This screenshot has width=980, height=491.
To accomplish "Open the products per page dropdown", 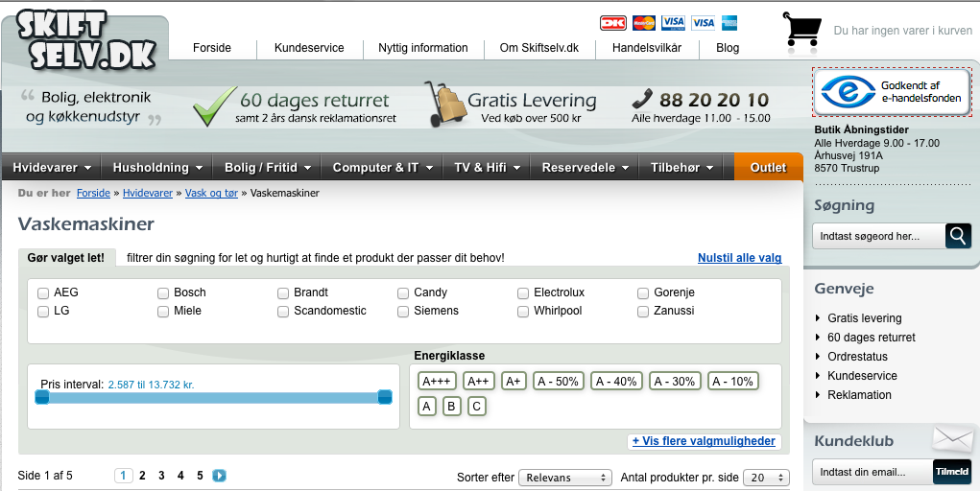I will [x=766, y=478].
